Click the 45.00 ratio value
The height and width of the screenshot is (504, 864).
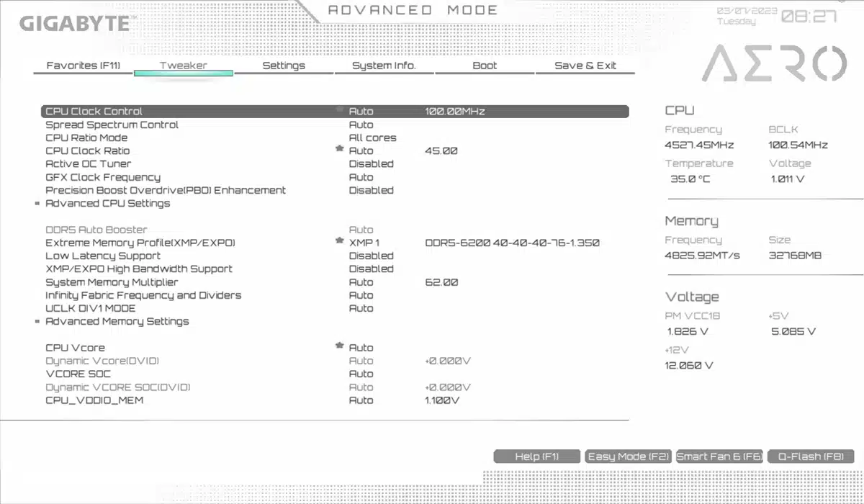(441, 150)
